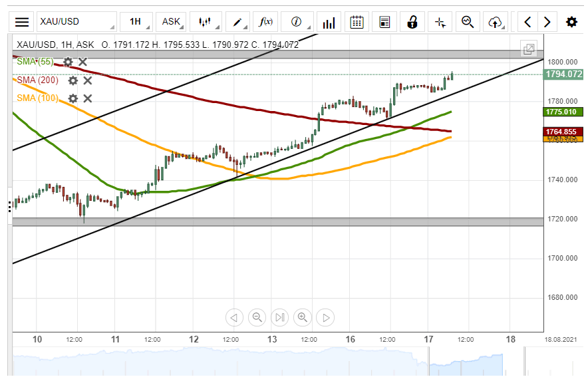588x383 pixels.
Task: Open the ASK price side dropdown
Action: point(171,22)
